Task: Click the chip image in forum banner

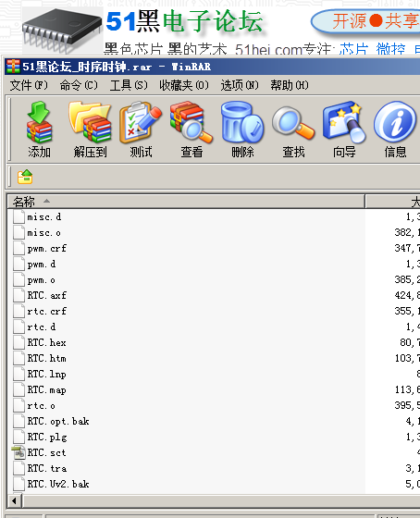Action: pyautogui.click(x=62, y=31)
